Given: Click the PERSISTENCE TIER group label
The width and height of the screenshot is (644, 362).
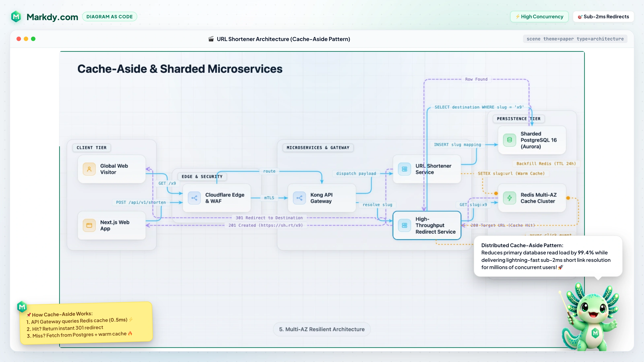Looking at the screenshot, I should pos(518,119).
